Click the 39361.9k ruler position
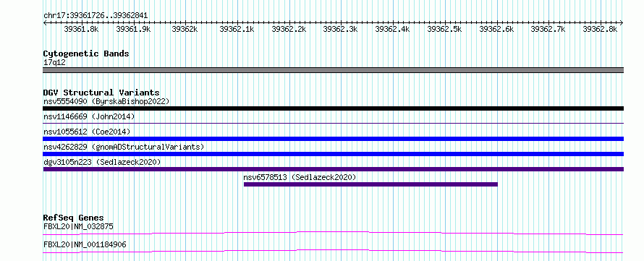The image size is (644, 261). pos(133,29)
